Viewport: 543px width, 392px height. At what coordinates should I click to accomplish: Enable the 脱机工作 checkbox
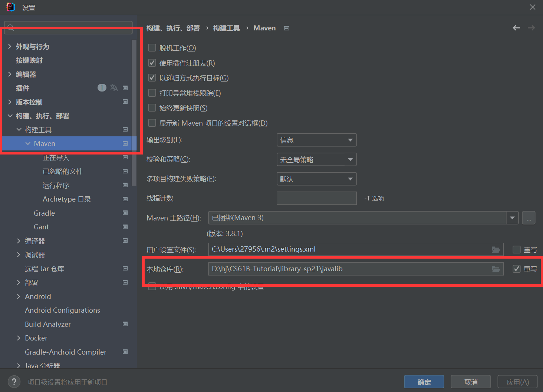point(152,47)
